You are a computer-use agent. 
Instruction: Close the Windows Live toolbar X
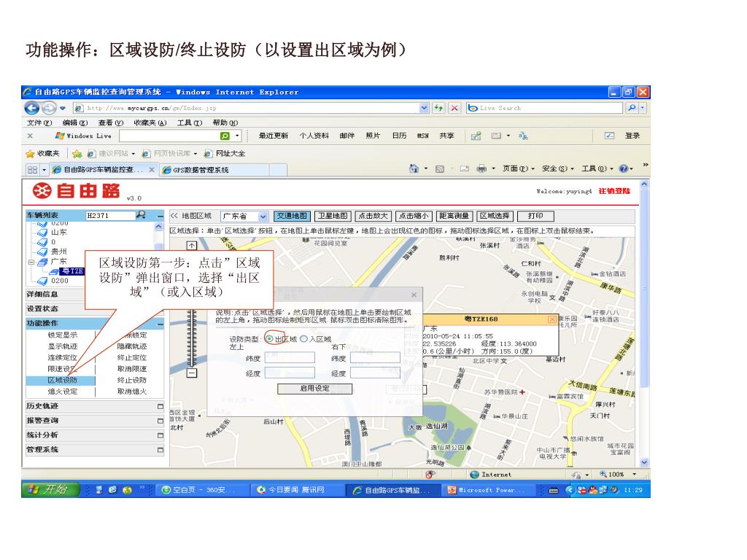(30, 136)
